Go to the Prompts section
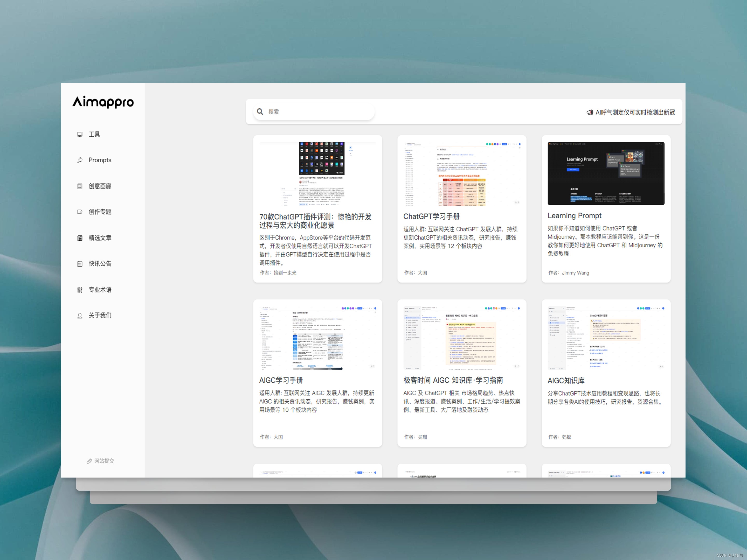This screenshot has height=560, width=747. 100,160
